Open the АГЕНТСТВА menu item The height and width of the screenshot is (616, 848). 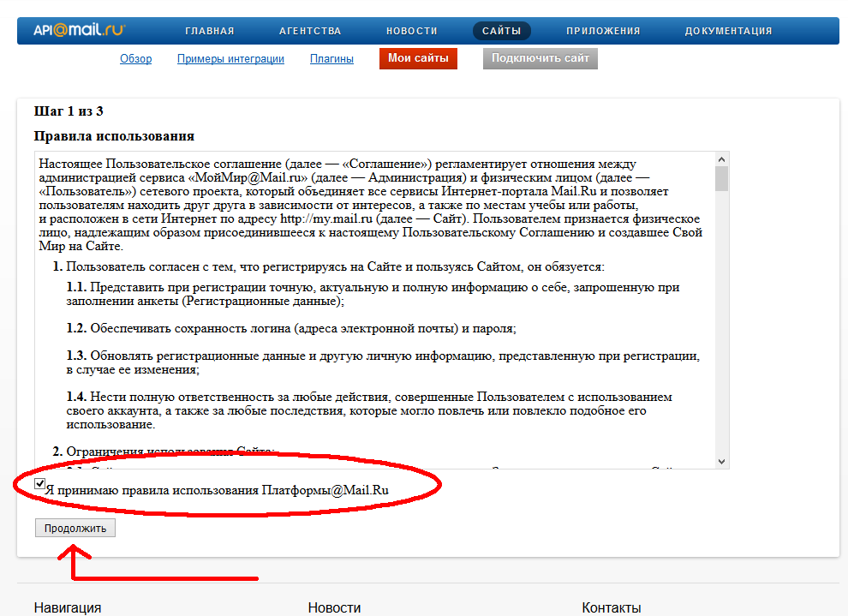310,31
